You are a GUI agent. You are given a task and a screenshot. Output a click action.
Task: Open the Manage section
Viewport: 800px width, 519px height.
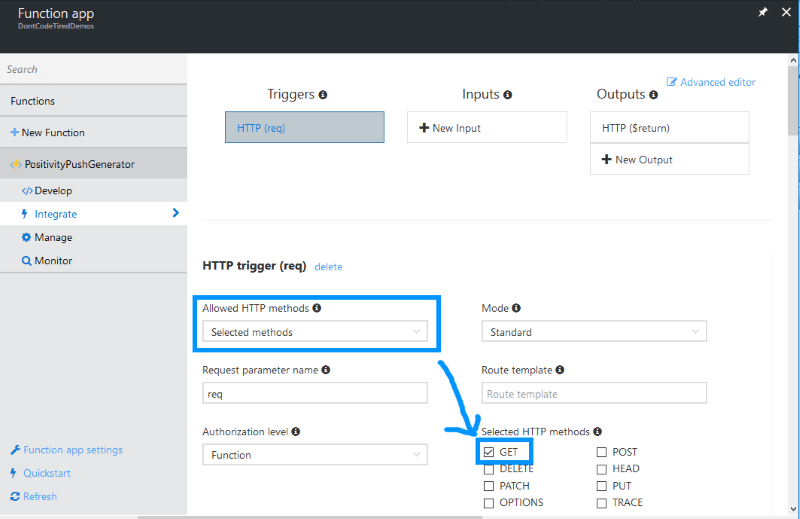point(93,237)
